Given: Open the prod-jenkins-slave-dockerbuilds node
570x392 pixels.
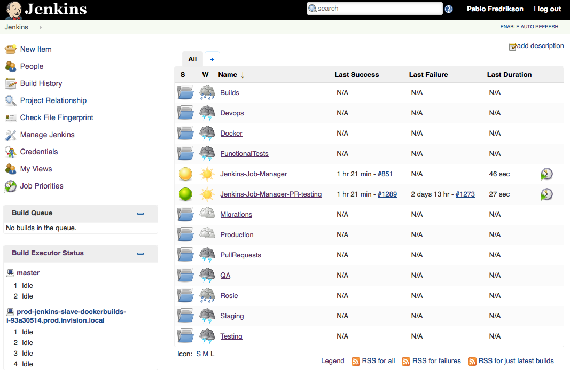Looking at the screenshot, I should click(x=66, y=316).
